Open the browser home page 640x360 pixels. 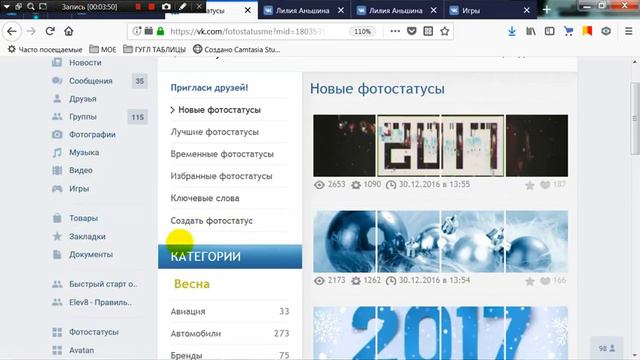(x=69, y=31)
